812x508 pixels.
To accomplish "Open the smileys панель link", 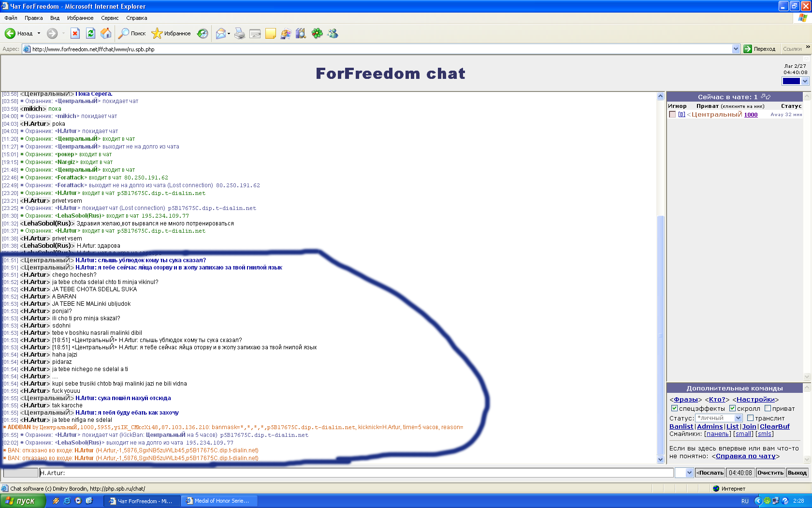I will 718,434.
